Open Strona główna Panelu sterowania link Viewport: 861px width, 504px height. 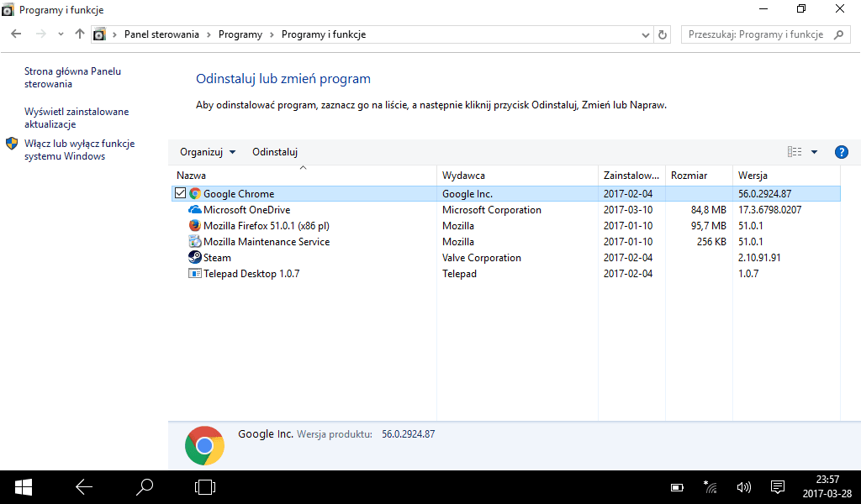72,77
